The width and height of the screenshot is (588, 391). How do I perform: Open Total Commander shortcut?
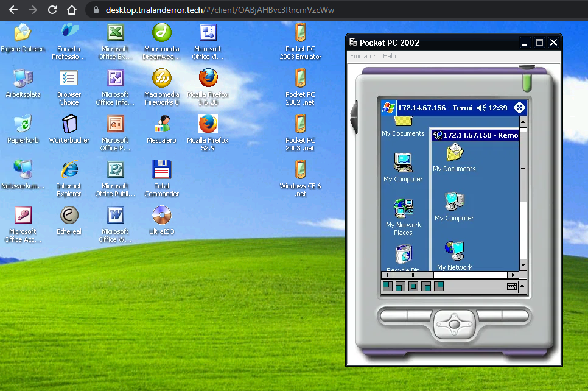point(162,179)
